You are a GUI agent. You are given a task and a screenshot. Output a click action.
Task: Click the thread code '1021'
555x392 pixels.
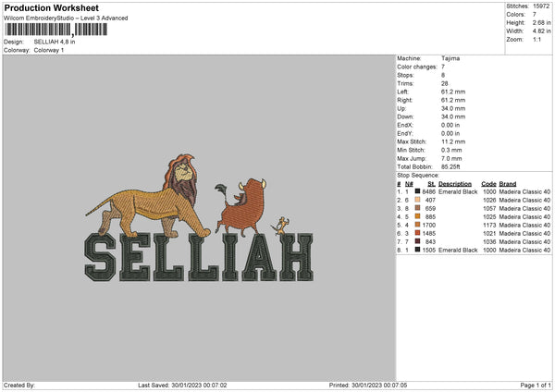tap(489, 233)
